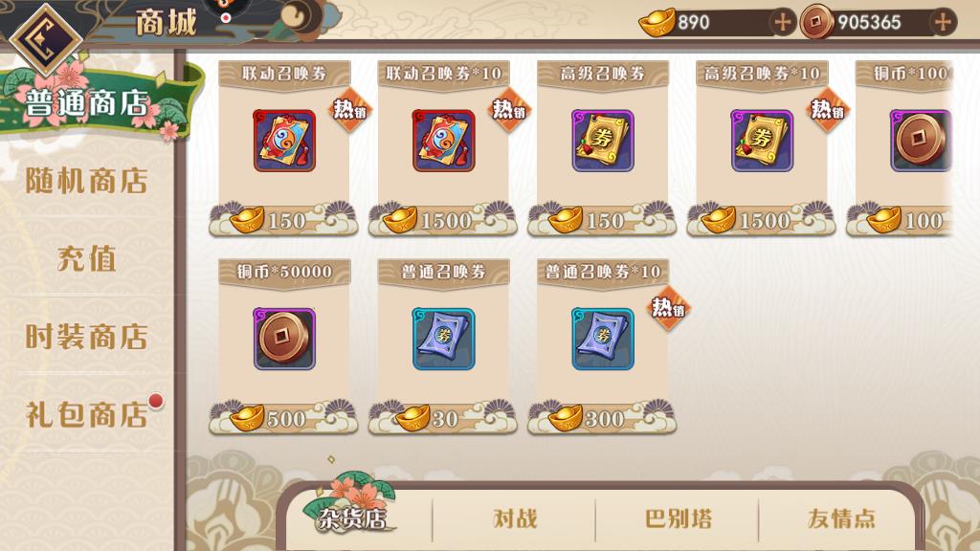
Task: Open 礼包商店 with the red notification dot
Action: (x=87, y=414)
